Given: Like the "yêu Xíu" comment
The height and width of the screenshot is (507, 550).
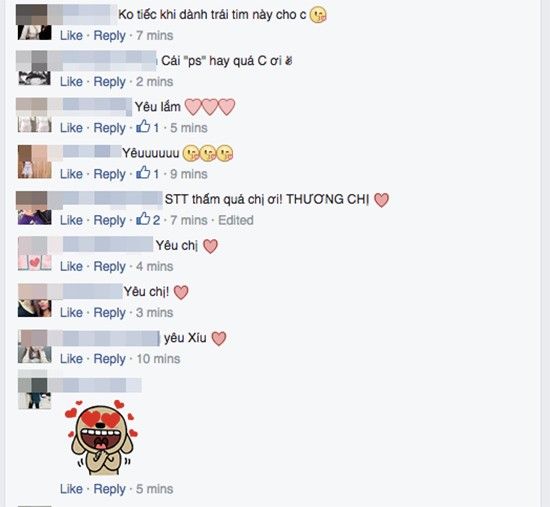Looking at the screenshot, I should click(71, 359).
